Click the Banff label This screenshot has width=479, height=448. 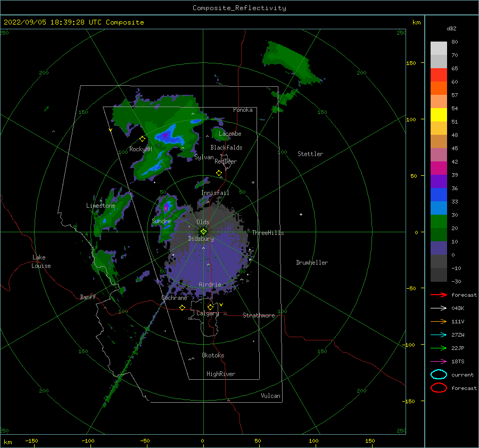click(88, 297)
